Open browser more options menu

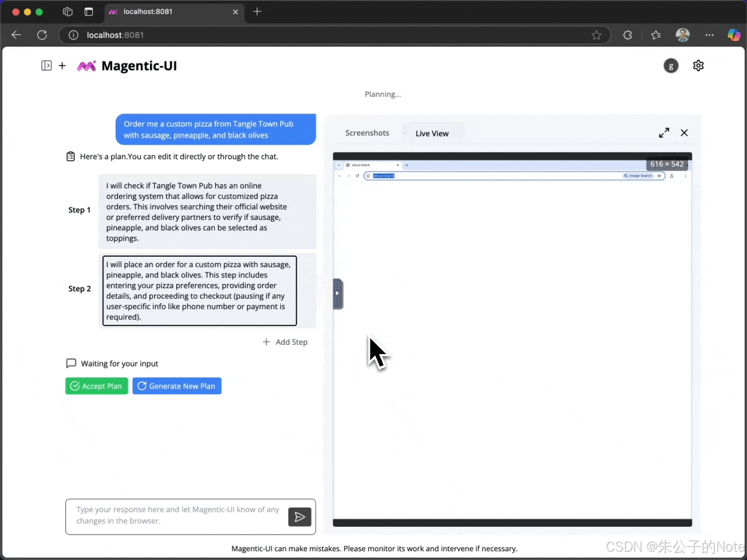click(710, 35)
